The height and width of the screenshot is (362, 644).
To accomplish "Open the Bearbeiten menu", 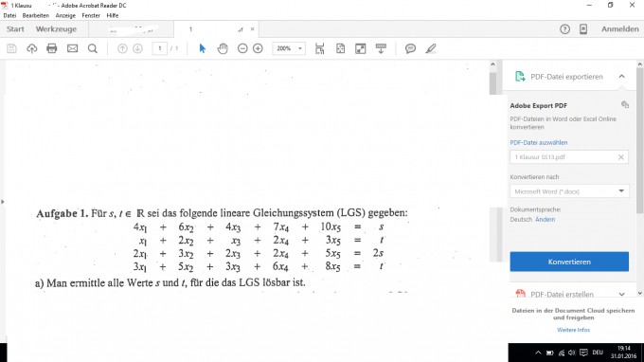I will pyautogui.click(x=36, y=15).
